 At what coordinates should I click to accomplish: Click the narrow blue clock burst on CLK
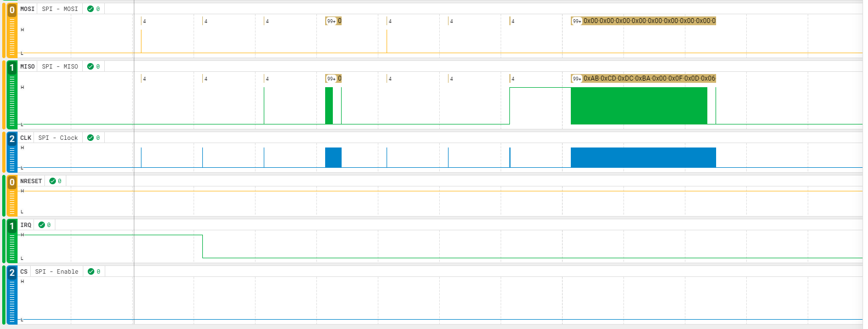click(333, 157)
